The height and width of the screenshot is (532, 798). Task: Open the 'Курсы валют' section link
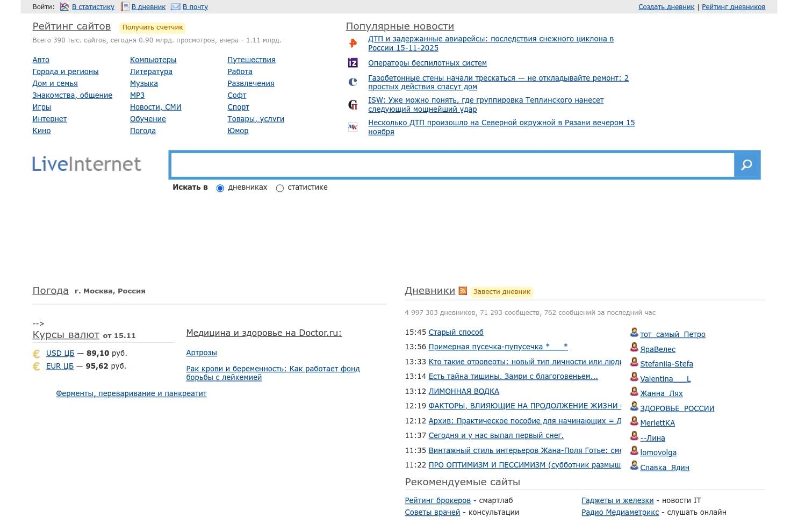(66, 335)
